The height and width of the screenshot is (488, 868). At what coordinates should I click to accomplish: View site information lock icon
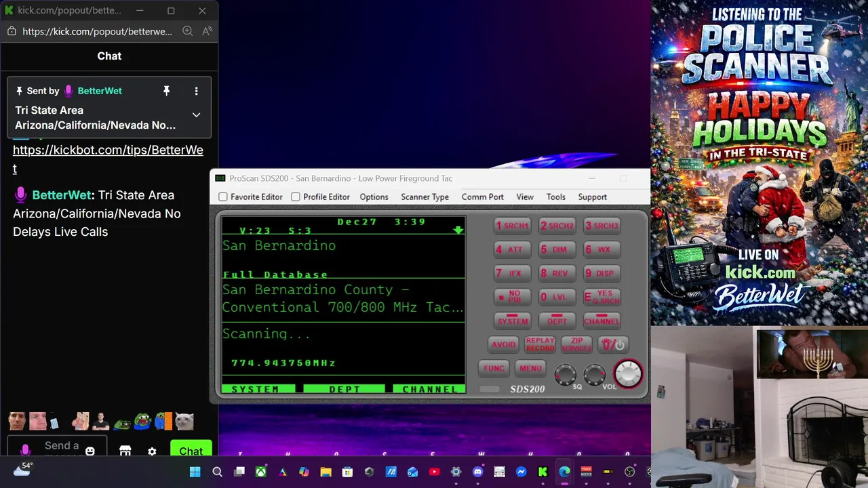(x=12, y=31)
